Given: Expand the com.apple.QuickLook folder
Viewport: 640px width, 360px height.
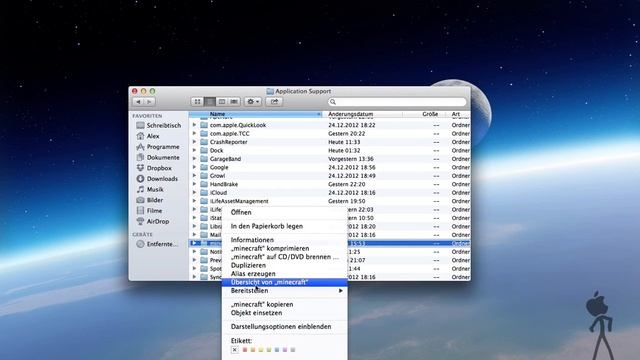Looking at the screenshot, I should [194, 125].
